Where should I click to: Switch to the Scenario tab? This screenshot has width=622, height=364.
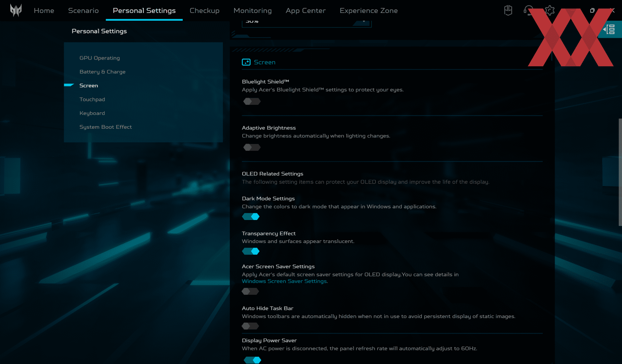(83, 10)
